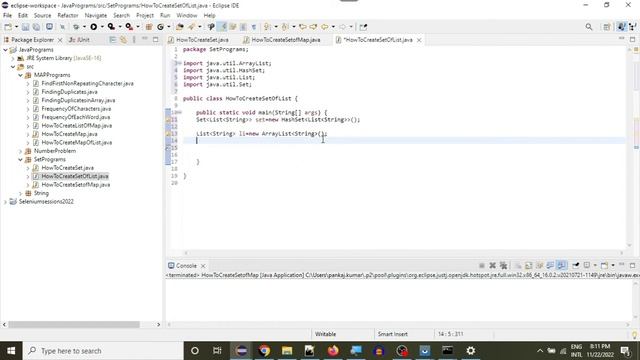Click the Package Explorer horizontal scrollbar
This screenshot has width=640, height=360.
(x=74, y=324)
